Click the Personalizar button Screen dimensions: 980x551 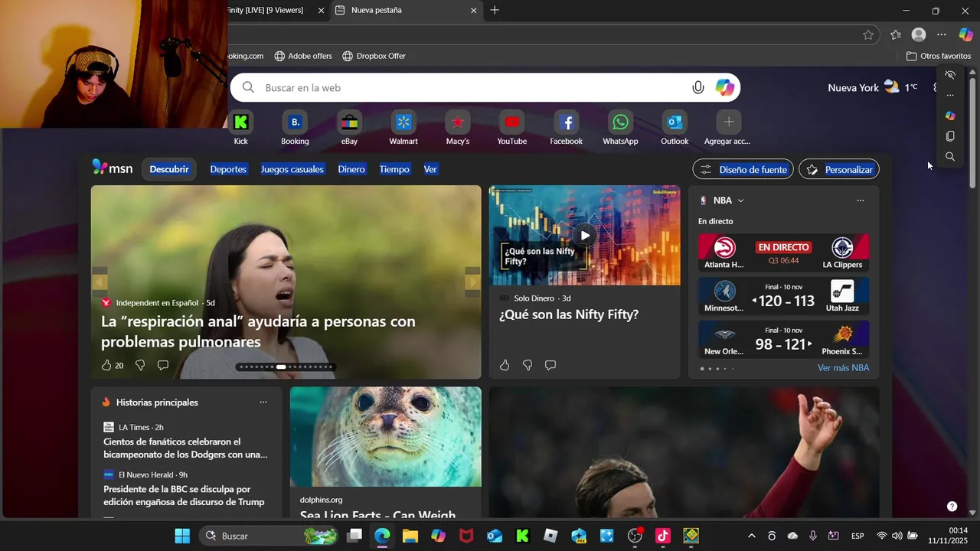coord(839,169)
